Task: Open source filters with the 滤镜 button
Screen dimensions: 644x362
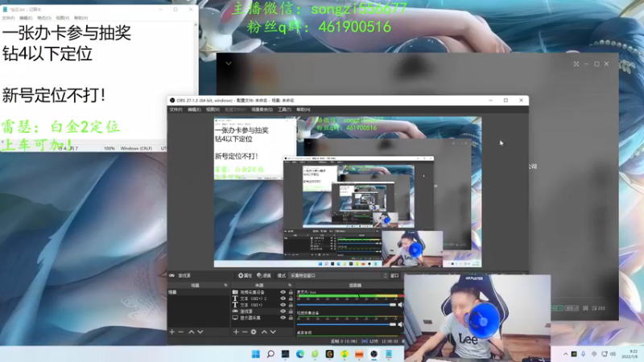Action: (264, 275)
